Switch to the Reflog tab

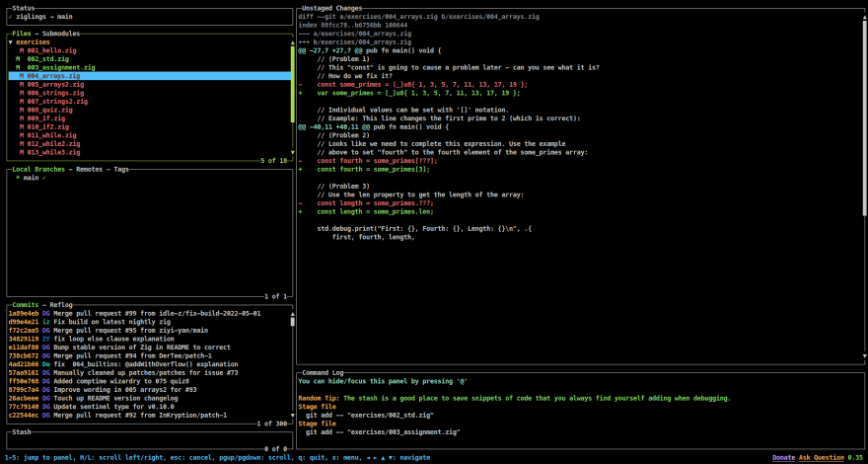click(x=61, y=305)
